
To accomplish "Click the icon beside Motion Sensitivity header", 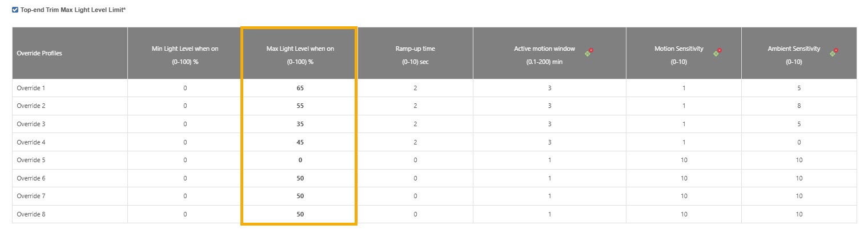I will (717, 53).
